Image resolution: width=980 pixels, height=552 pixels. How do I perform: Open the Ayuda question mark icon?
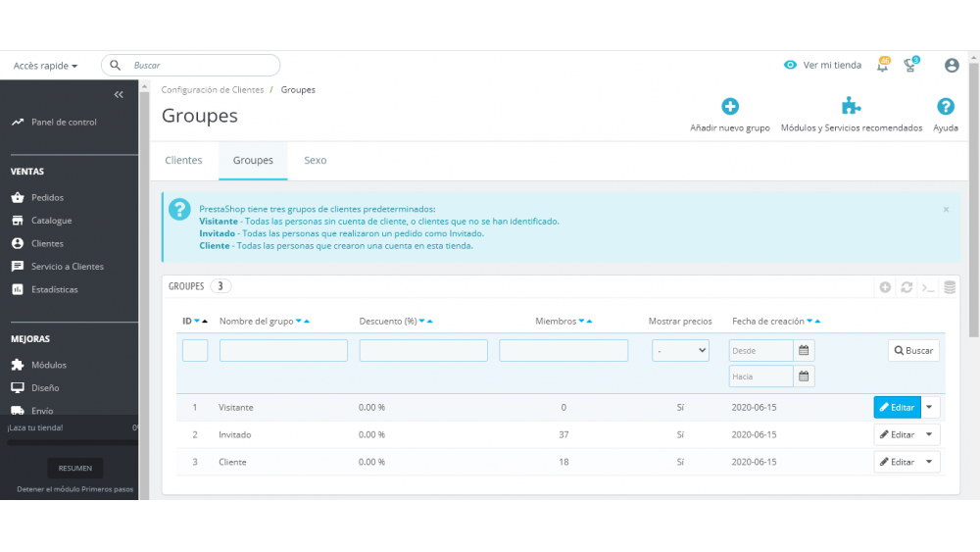click(946, 106)
